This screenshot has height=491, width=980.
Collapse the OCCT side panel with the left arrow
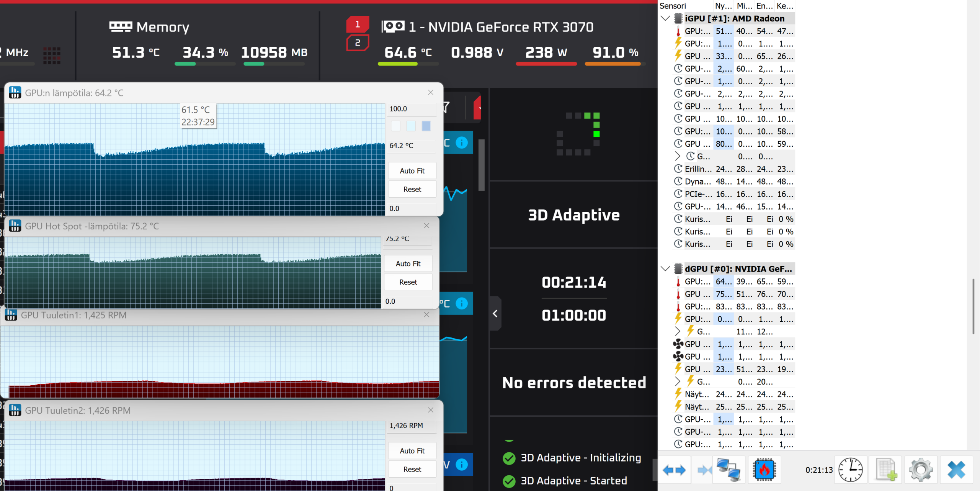point(495,314)
